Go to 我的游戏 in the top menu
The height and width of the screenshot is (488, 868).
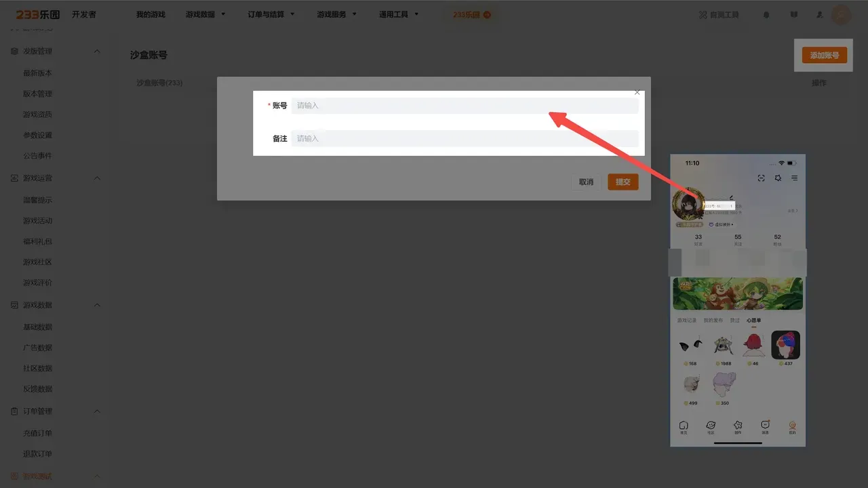click(x=151, y=14)
